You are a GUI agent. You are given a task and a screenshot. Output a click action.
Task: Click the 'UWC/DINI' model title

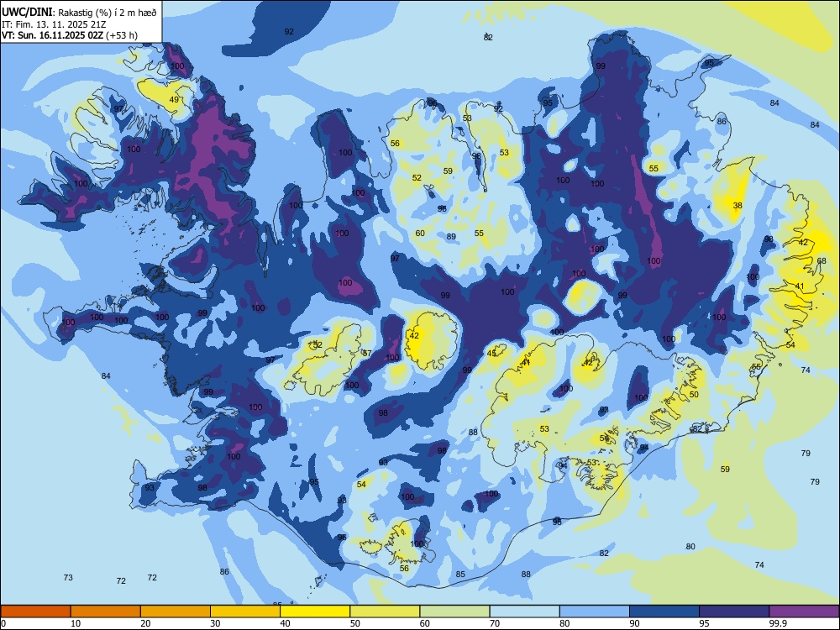(x=27, y=13)
